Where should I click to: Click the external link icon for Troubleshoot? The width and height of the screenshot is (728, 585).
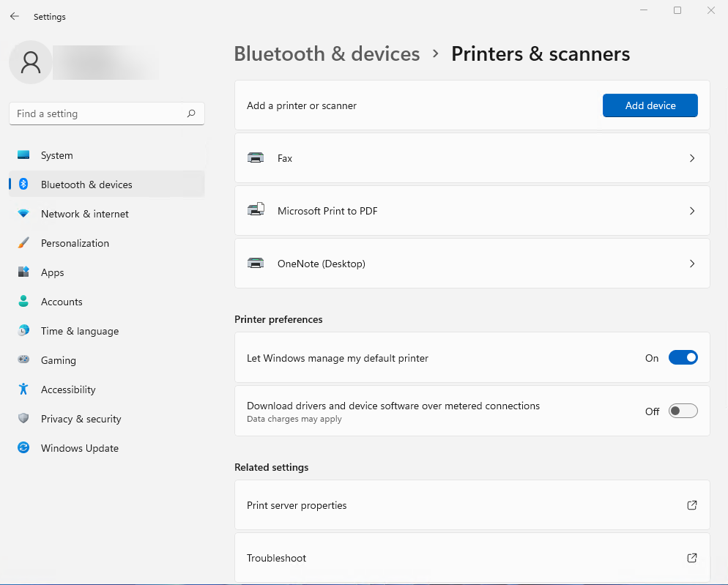click(x=692, y=558)
